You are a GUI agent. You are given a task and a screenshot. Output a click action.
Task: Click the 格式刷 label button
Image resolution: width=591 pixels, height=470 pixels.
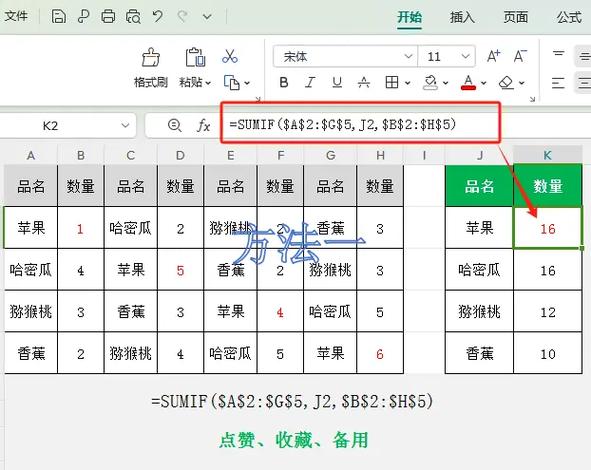point(151,82)
